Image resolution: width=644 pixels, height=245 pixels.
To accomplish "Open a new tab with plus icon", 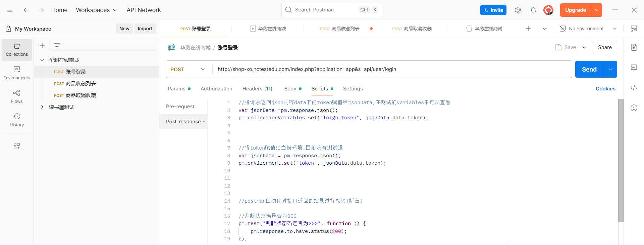I will pos(528,29).
